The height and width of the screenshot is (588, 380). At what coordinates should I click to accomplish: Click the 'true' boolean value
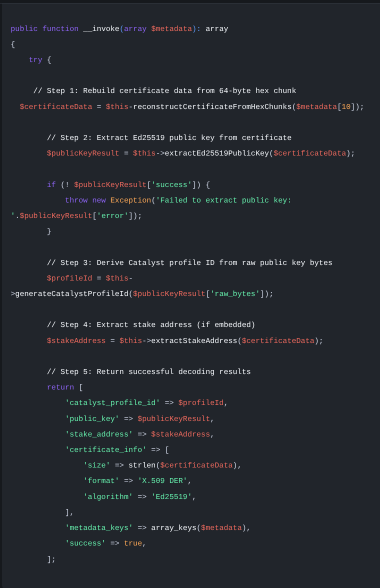133,543
